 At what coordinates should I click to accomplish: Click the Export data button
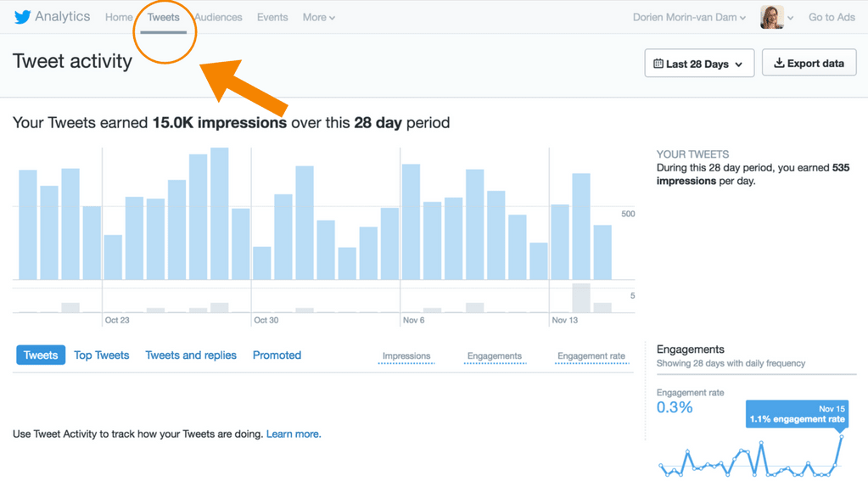[x=809, y=64]
